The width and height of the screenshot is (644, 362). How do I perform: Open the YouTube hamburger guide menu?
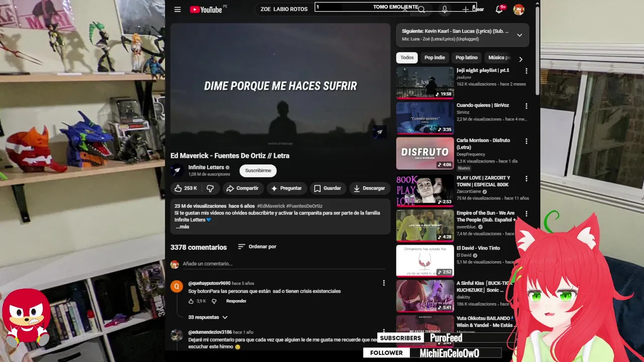tap(177, 10)
